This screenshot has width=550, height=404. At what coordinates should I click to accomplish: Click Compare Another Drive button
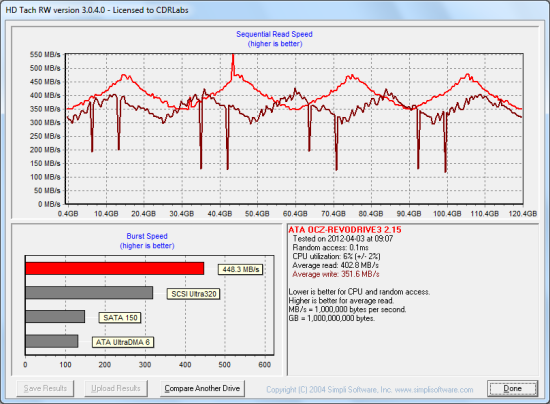point(202,389)
